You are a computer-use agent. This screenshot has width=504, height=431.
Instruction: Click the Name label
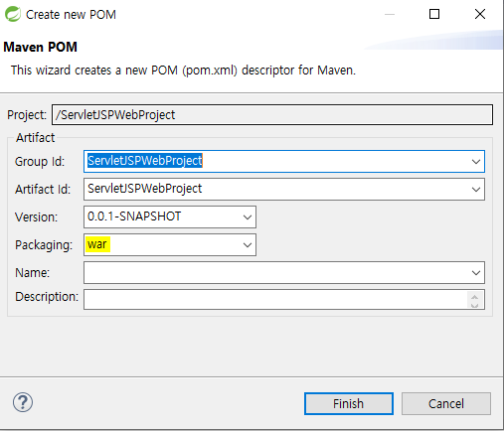click(x=33, y=273)
